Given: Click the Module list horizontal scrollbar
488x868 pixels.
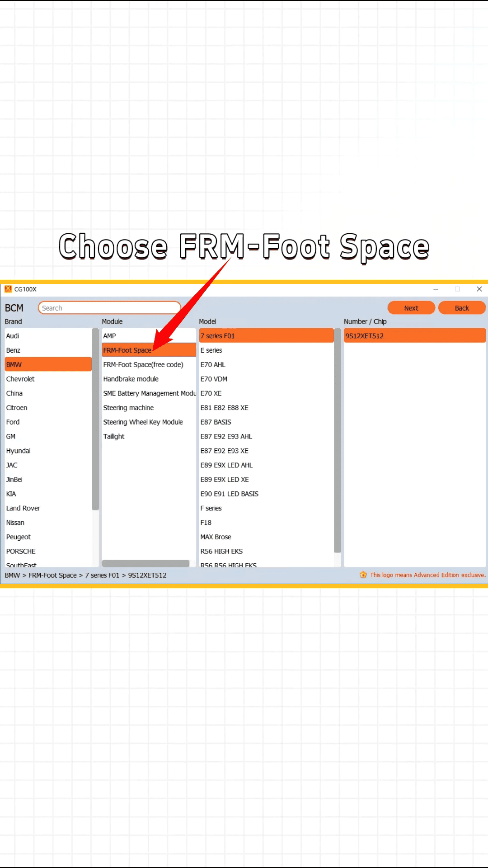Looking at the screenshot, I should coord(145,563).
